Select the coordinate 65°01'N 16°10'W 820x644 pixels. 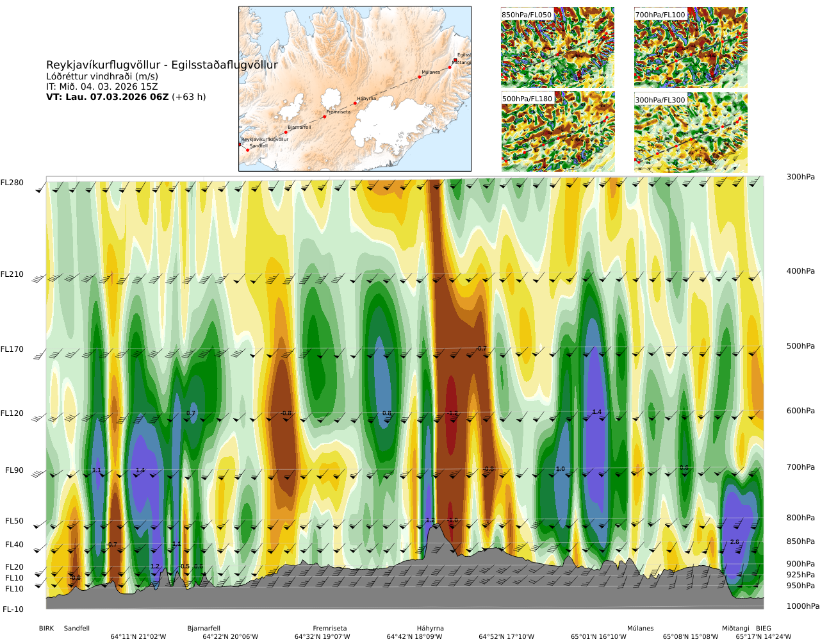599,637
